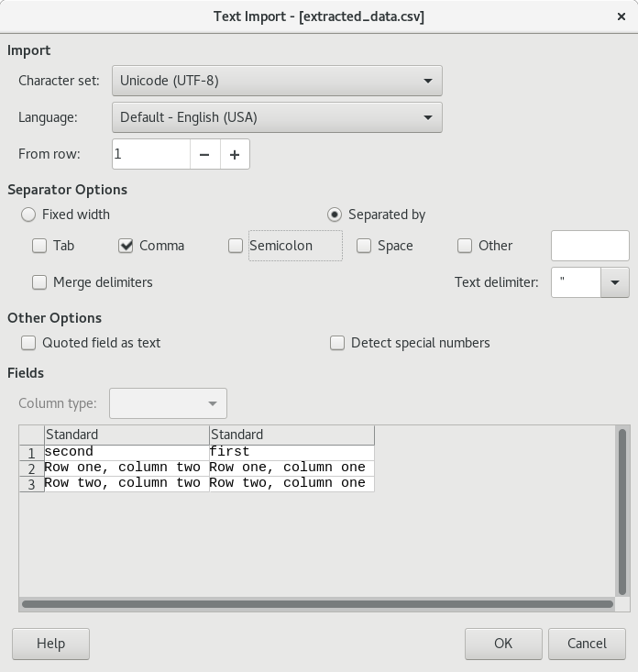638x672 pixels.
Task: Click the plus button for From row
Action: click(235, 155)
